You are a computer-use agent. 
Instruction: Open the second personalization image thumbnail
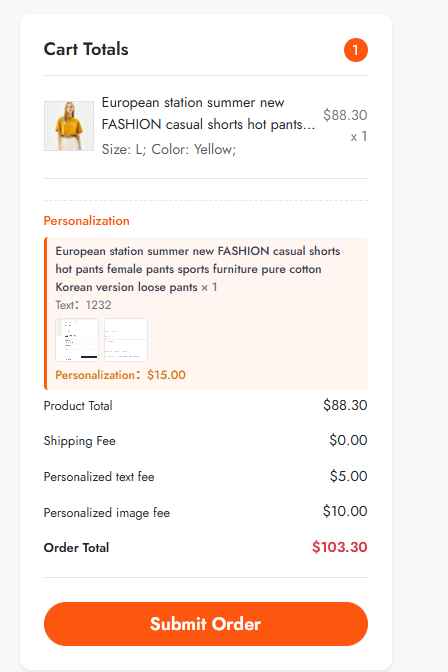[126, 340]
